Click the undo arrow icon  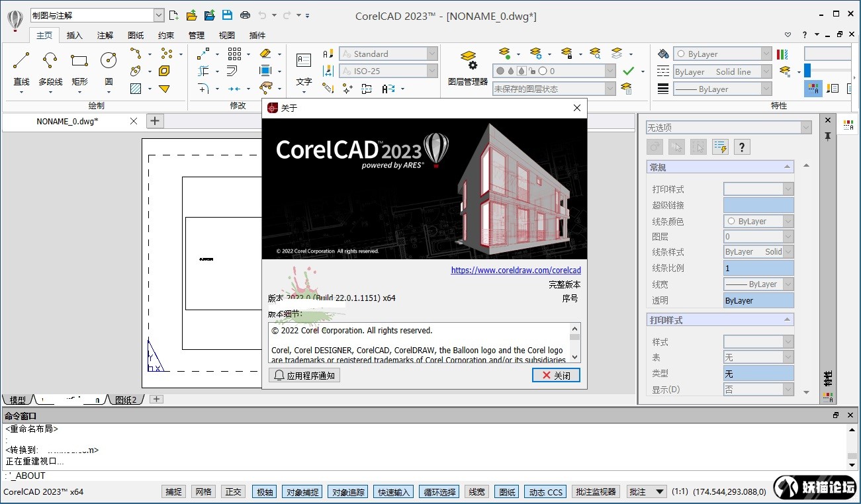point(263,15)
